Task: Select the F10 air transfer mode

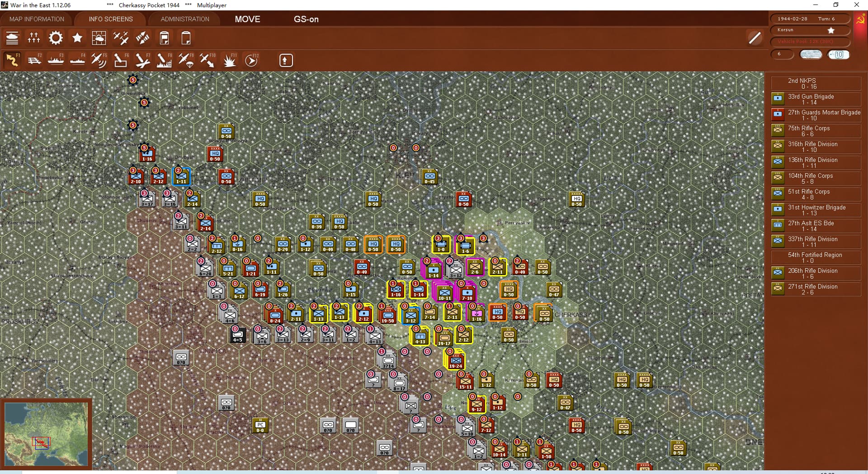Action: coord(208,60)
